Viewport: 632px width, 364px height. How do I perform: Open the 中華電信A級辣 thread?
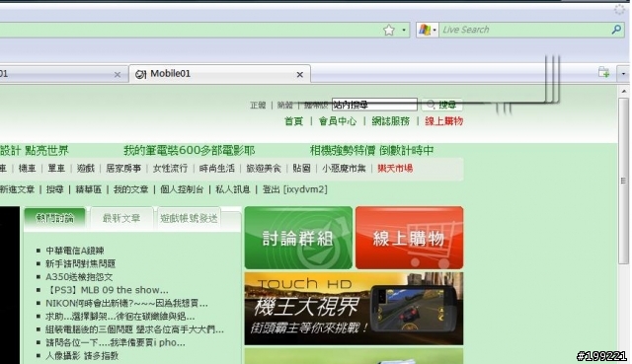click(75, 251)
